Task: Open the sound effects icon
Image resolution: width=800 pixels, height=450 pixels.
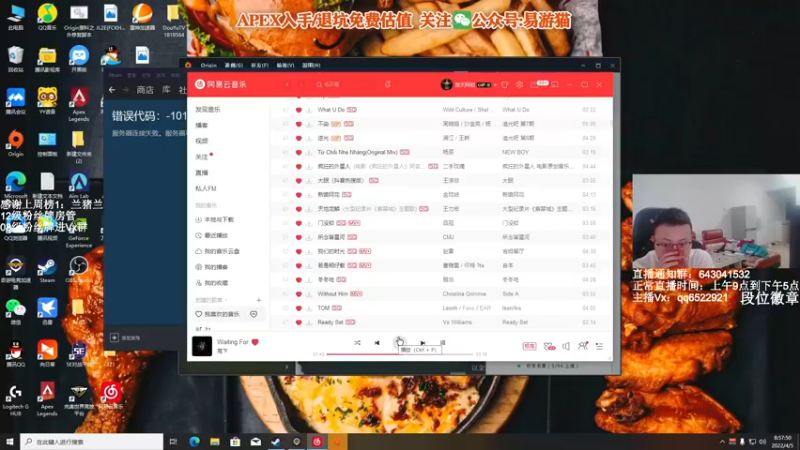Action: point(549,346)
